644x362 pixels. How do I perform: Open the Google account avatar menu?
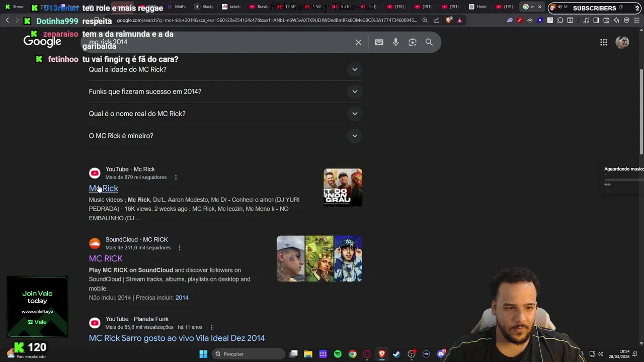[622, 42]
